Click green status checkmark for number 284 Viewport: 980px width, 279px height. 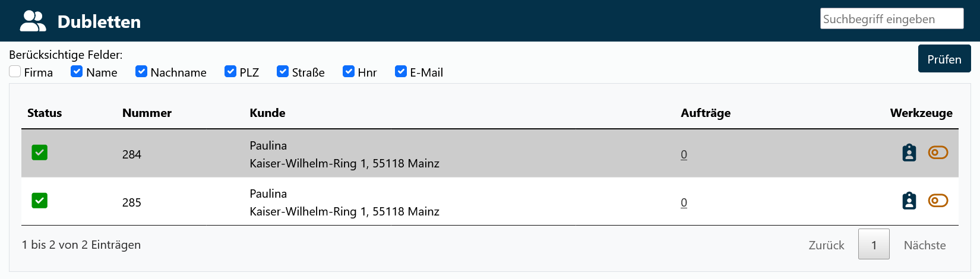[40, 153]
